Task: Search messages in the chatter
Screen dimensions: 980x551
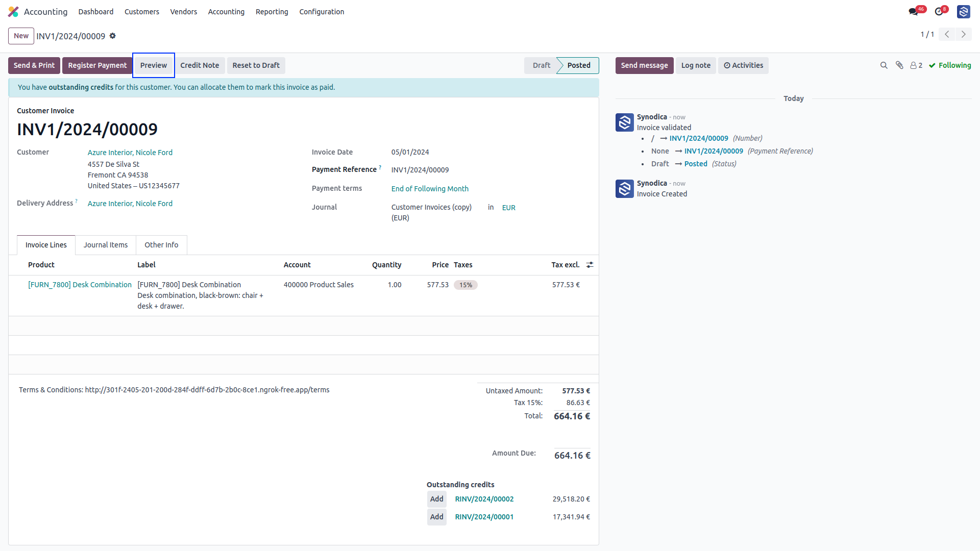Action: click(x=884, y=65)
